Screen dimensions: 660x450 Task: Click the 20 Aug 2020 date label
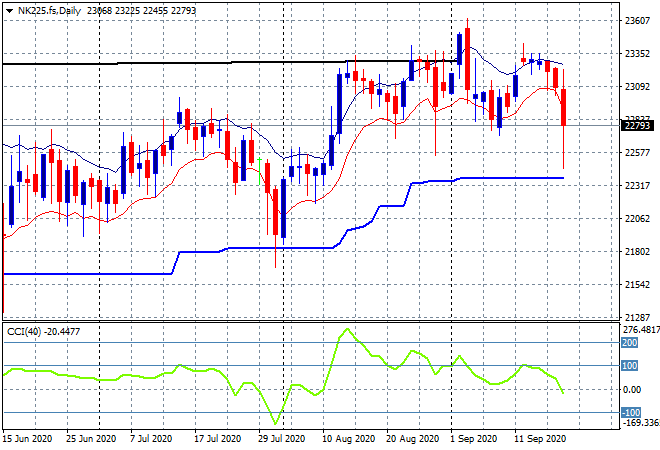point(412,439)
